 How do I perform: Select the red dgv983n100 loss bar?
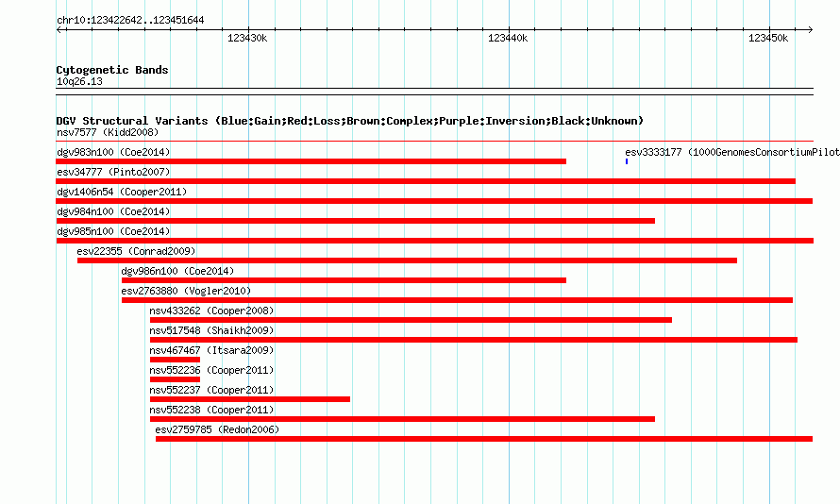point(311,161)
